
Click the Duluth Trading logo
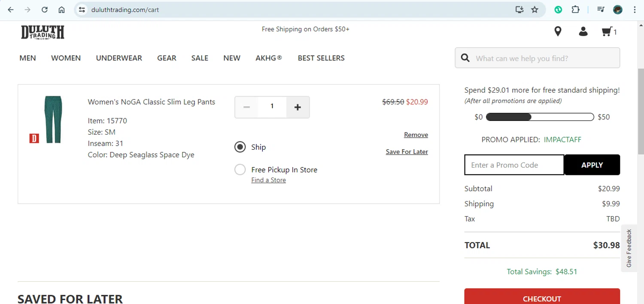coord(43,33)
